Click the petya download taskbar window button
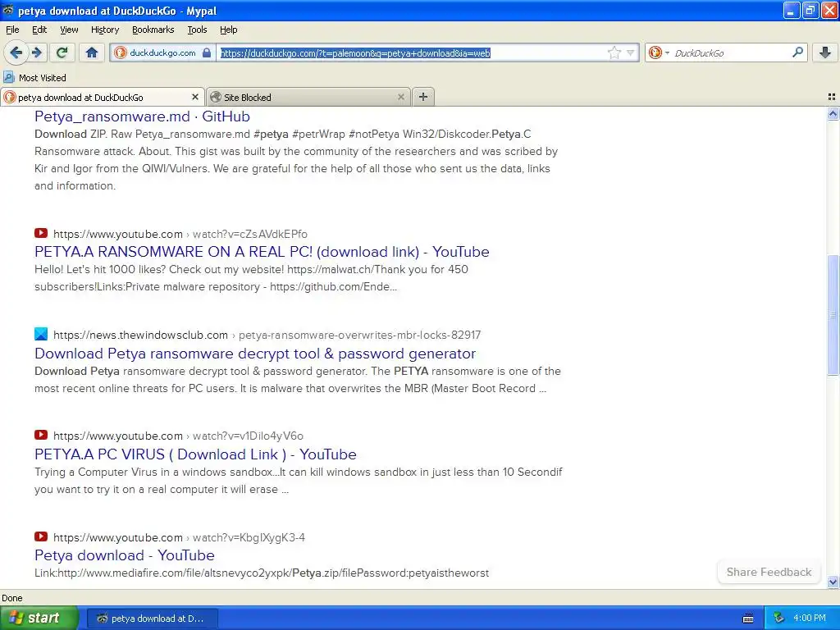840x630 pixels. click(x=152, y=619)
